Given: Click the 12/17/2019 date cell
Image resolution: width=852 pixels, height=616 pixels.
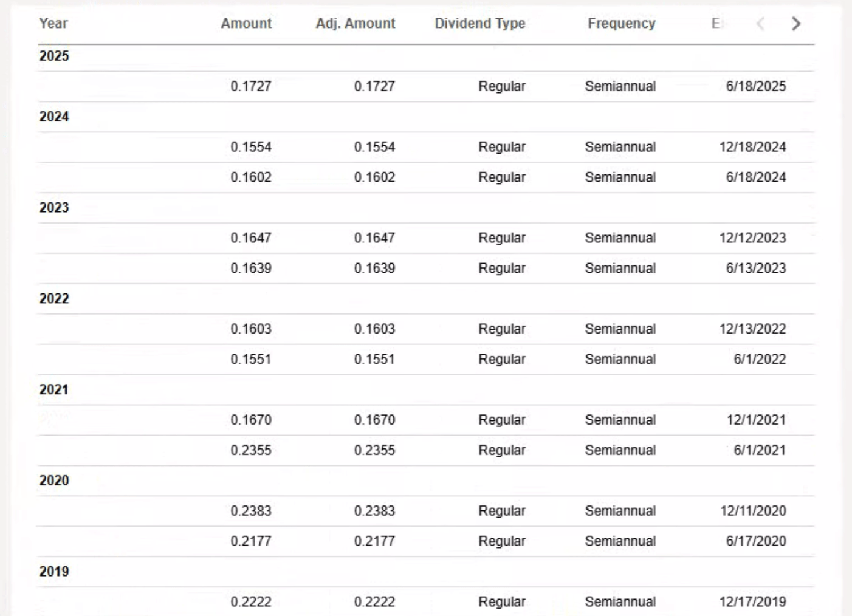Looking at the screenshot, I should [x=752, y=602].
